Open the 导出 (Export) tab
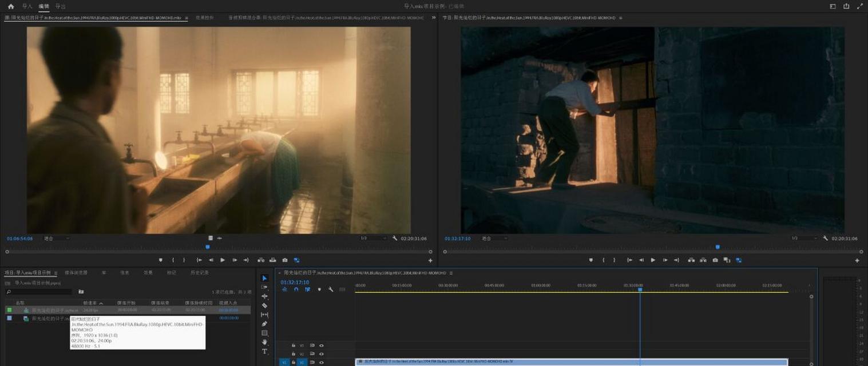 (61, 6)
